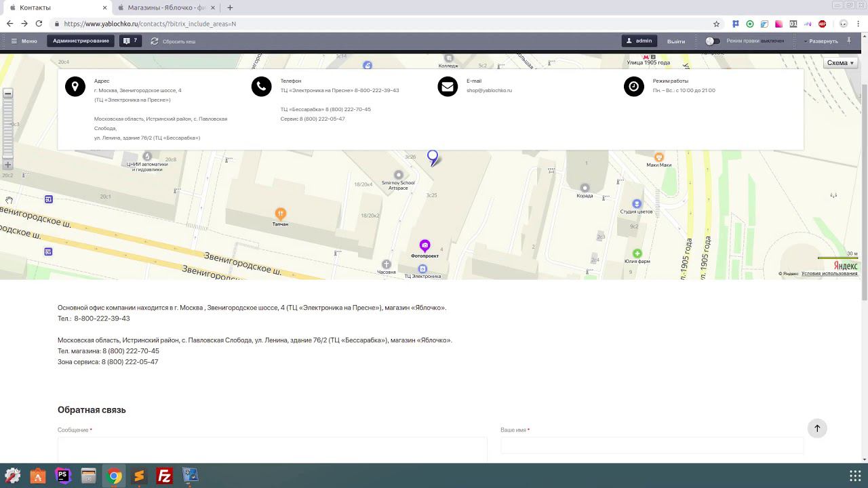The height and width of the screenshot is (488, 868).
Task: Click the Часовня map marker
Action: [386, 264]
